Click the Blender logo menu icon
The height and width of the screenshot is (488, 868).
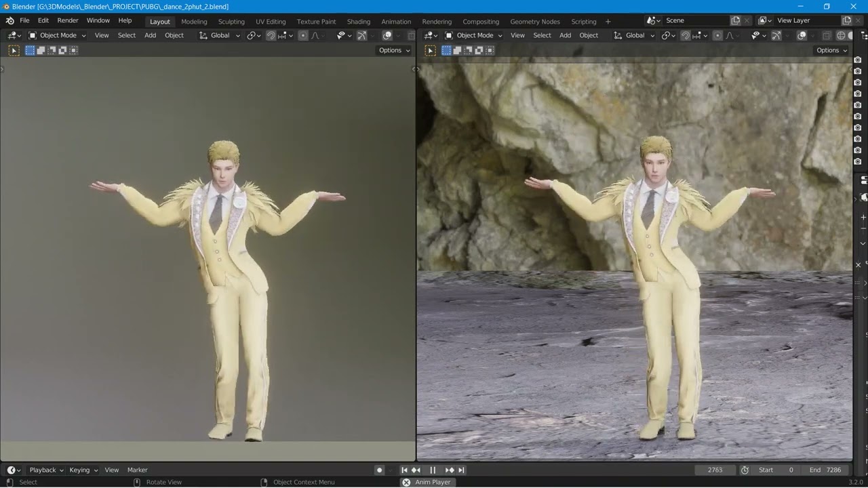click(9, 21)
